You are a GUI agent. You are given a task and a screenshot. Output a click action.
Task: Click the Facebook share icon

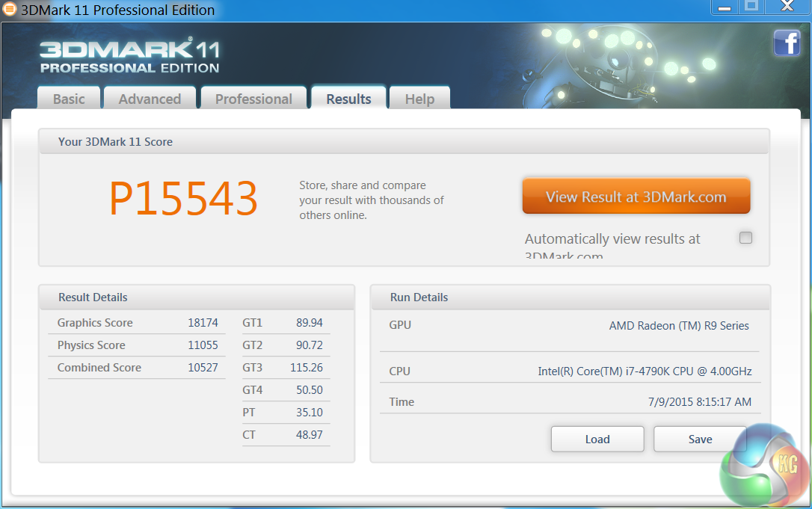787,43
